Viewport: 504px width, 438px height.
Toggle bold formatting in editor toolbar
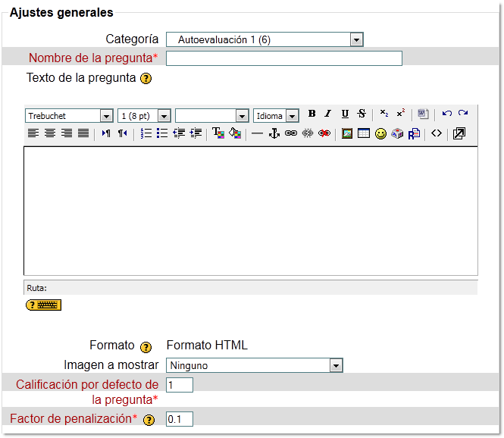[x=312, y=114]
